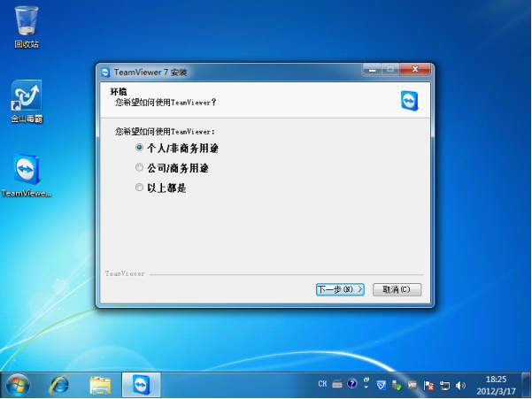The image size is (532, 399).
Task: Click the TeamViewer title bar icon
Action: [x=106, y=73]
